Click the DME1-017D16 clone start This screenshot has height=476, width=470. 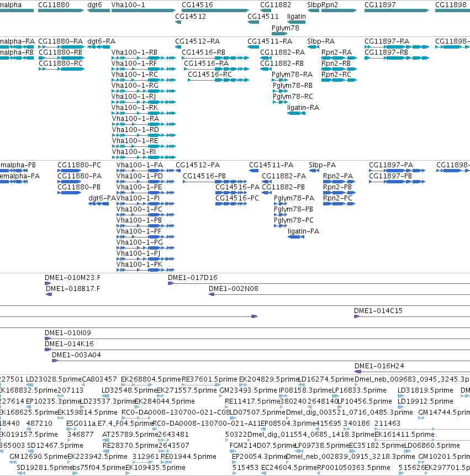(171, 283)
